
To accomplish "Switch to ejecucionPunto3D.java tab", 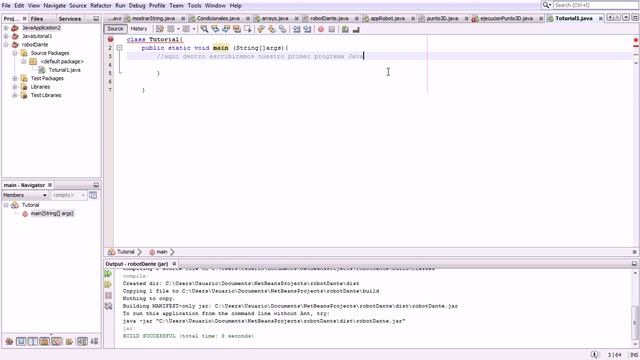I will [506, 18].
